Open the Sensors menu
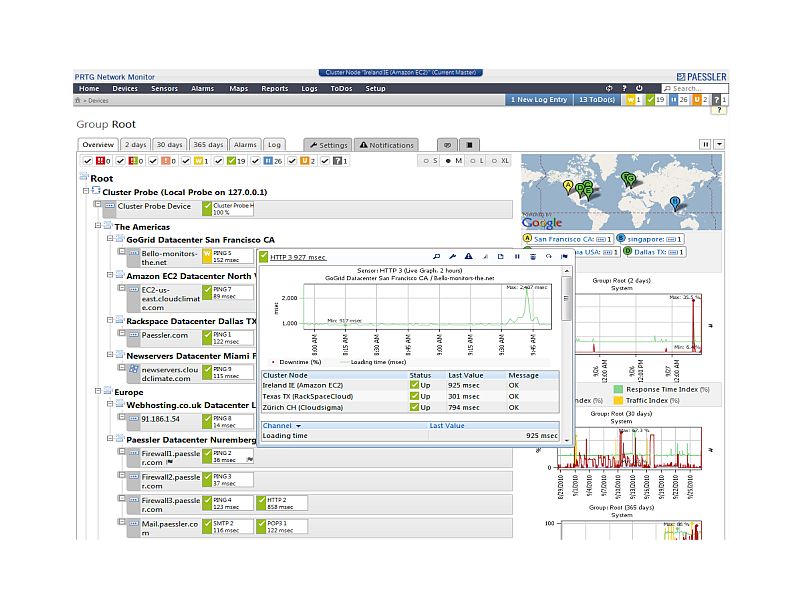This screenshot has height=600, width=800. click(164, 88)
